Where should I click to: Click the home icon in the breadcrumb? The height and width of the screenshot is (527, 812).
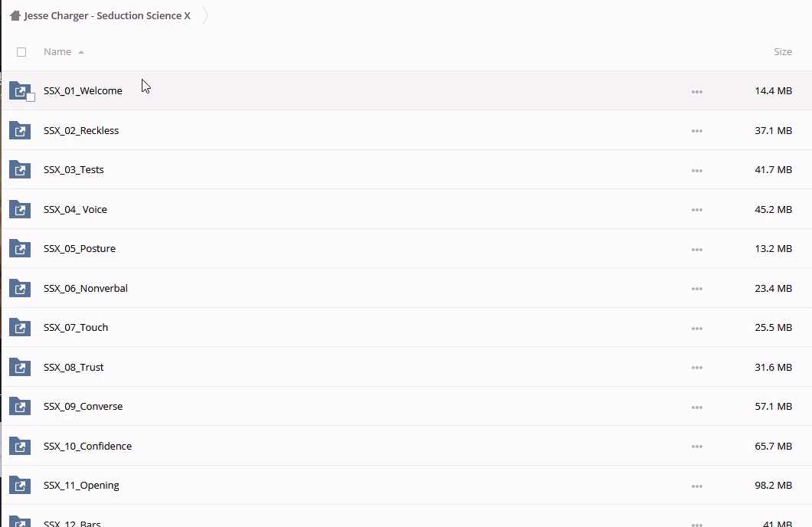coord(15,15)
